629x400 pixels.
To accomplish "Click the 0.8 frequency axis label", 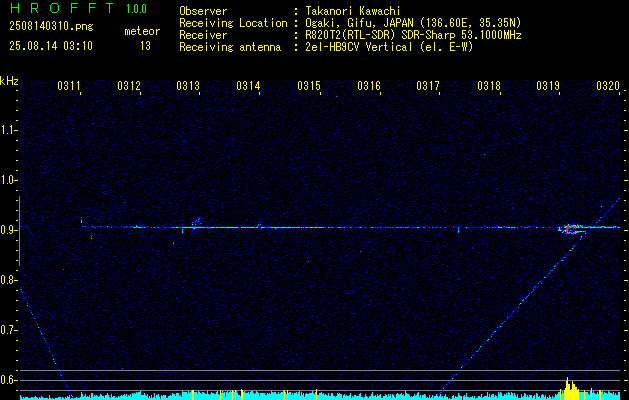I will point(7,280).
